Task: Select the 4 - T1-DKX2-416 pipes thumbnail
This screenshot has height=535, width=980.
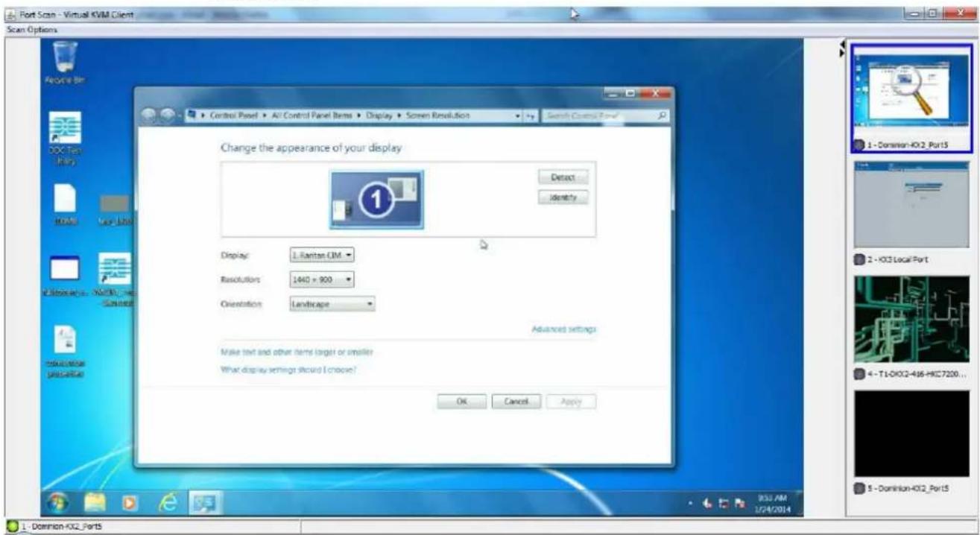Action: click(912, 319)
